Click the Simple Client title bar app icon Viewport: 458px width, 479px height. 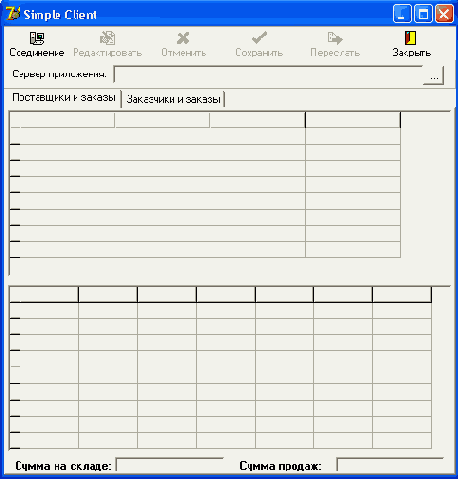[13, 14]
